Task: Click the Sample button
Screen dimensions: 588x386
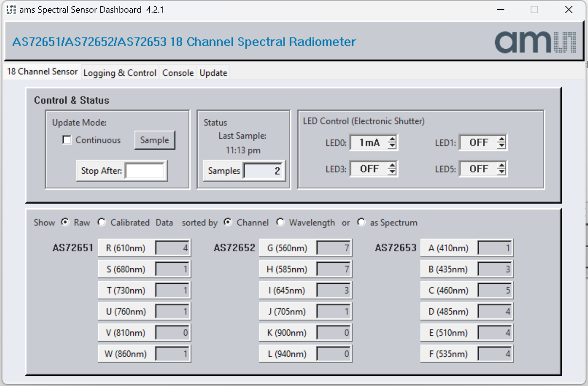Action: 155,140
